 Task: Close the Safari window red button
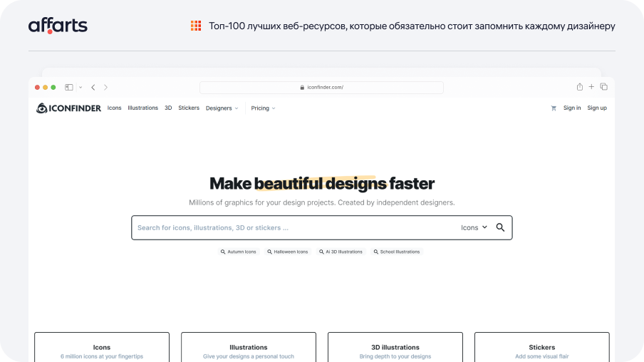point(37,87)
